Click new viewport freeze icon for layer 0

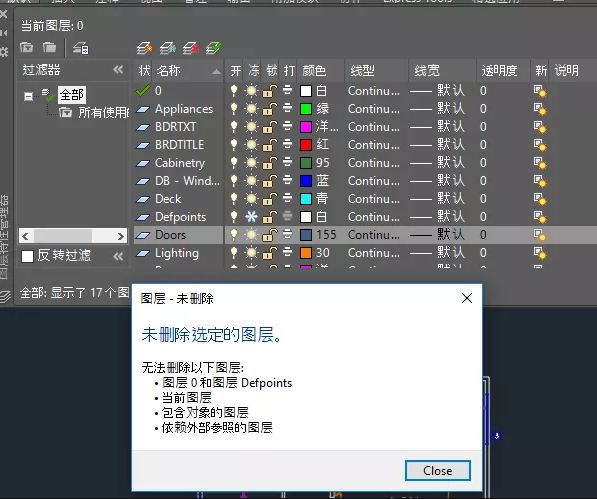tap(540, 91)
